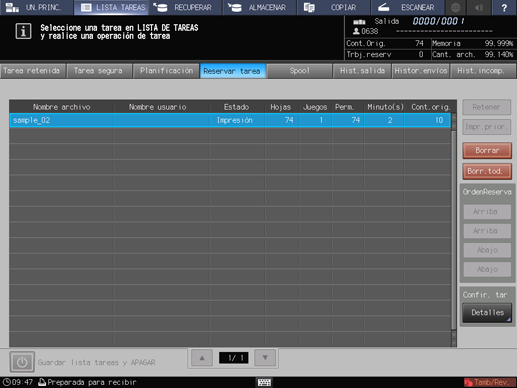The image size is (517, 388).
Task: Click first Abajo order button
Action: tap(487, 250)
